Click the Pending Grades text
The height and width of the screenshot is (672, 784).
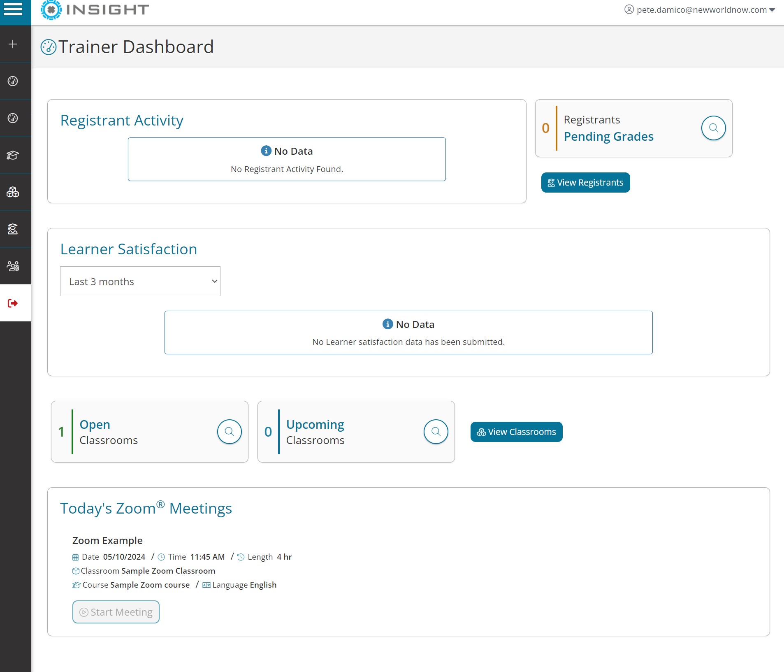pyautogui.click(x=608, y=137)
